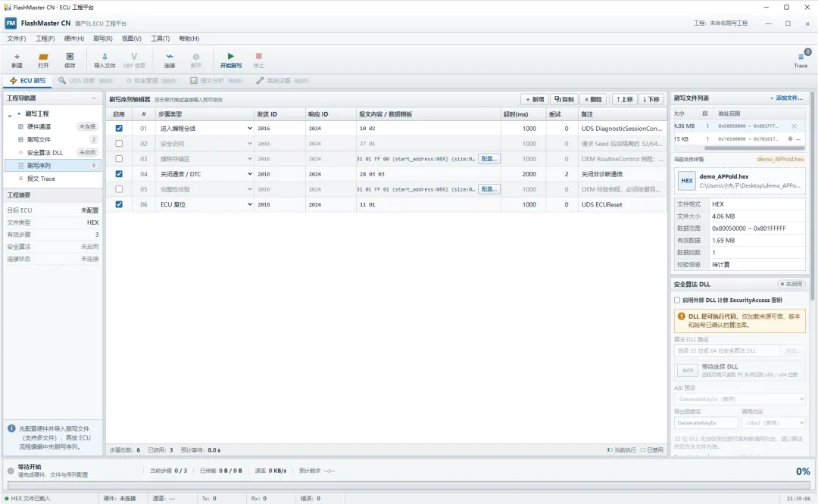
Task: Click 配置 button on step 03 row
Action: (x=489, y=158)
